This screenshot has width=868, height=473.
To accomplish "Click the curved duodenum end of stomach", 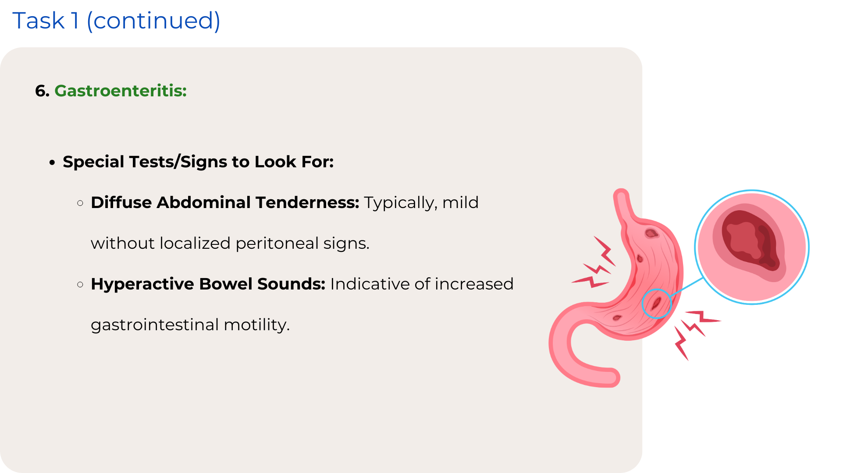I will coord(579,350).
